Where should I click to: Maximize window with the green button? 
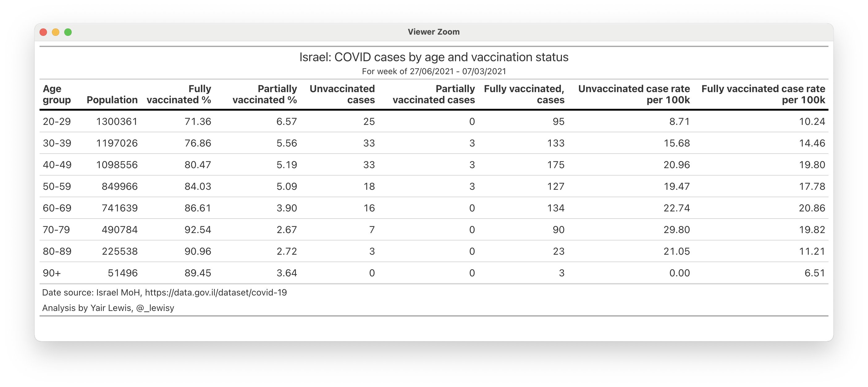point(68,32)
